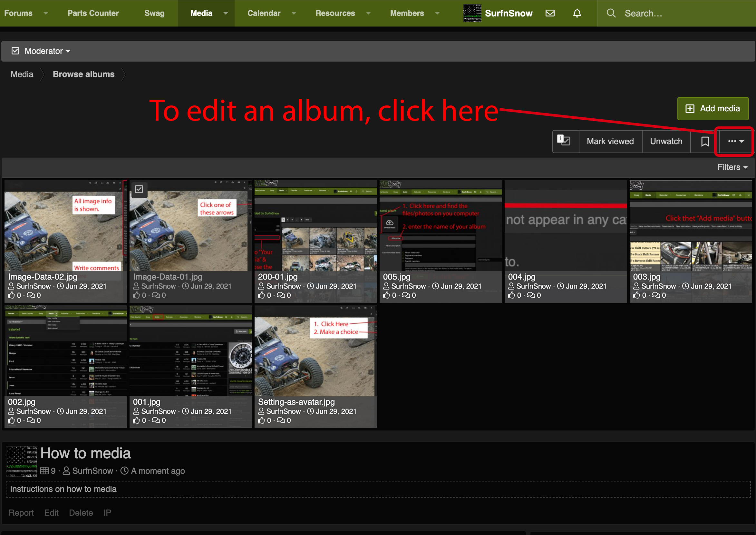Viewport: 756px width, 535px height.
Task: Click like icon on Setting-as-avatar.jpg
Action: click(x=261, y=421)
